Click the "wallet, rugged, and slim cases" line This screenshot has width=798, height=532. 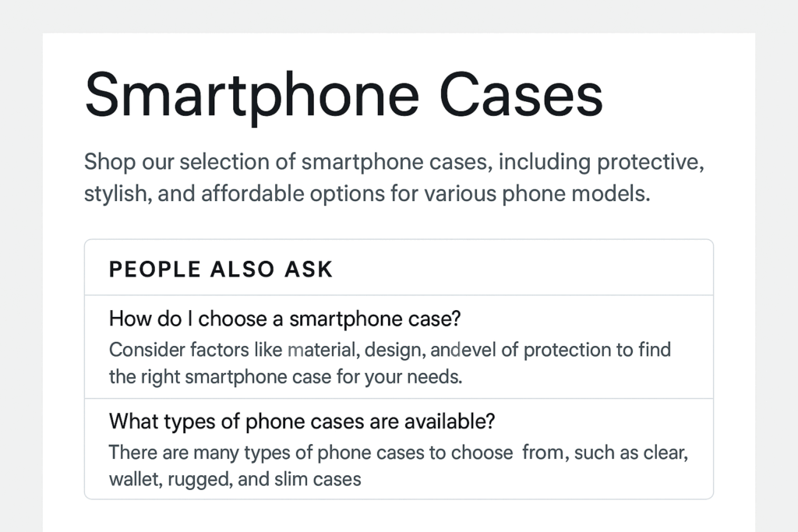pyautogui.click(x=235, y=480)
